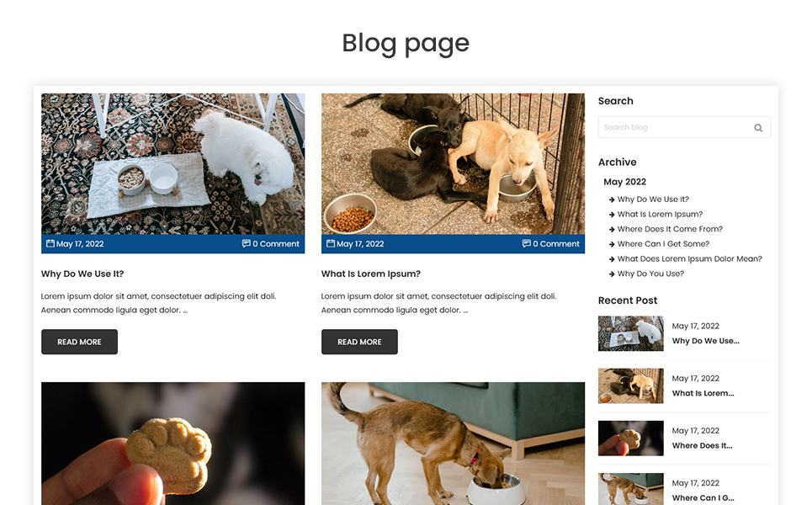
Task: Click arrow icon beside Why Do We Use It?
Action: [612, 199]
